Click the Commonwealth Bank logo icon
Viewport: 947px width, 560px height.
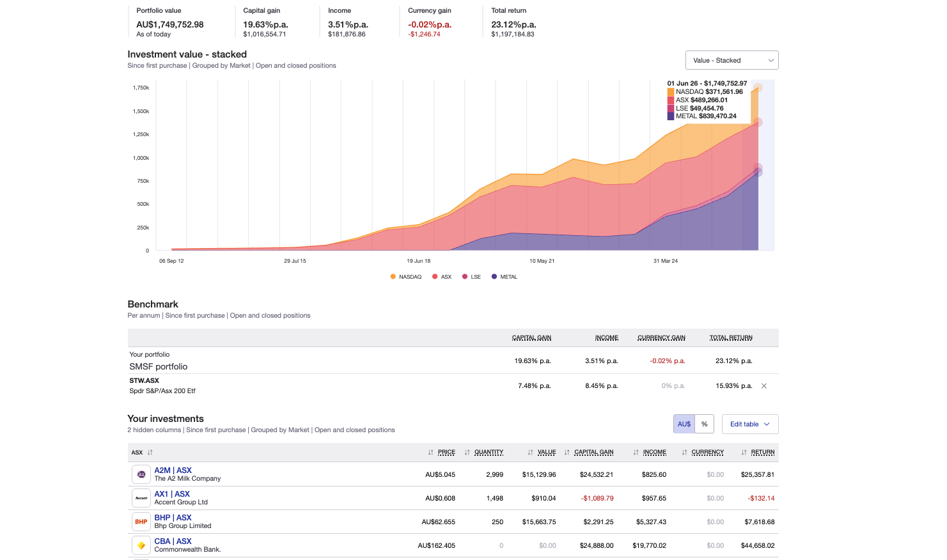pyautogui.click(x=141, y=545)
